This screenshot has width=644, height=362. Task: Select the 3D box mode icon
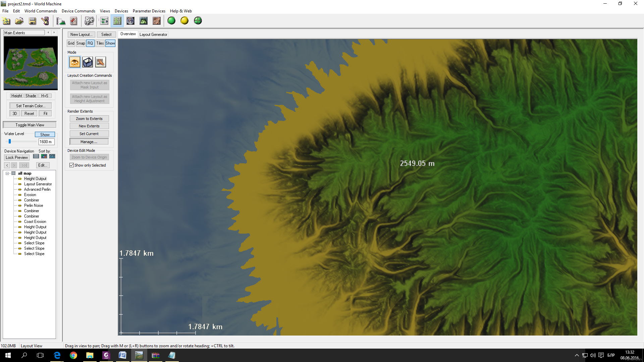[88, 62]
